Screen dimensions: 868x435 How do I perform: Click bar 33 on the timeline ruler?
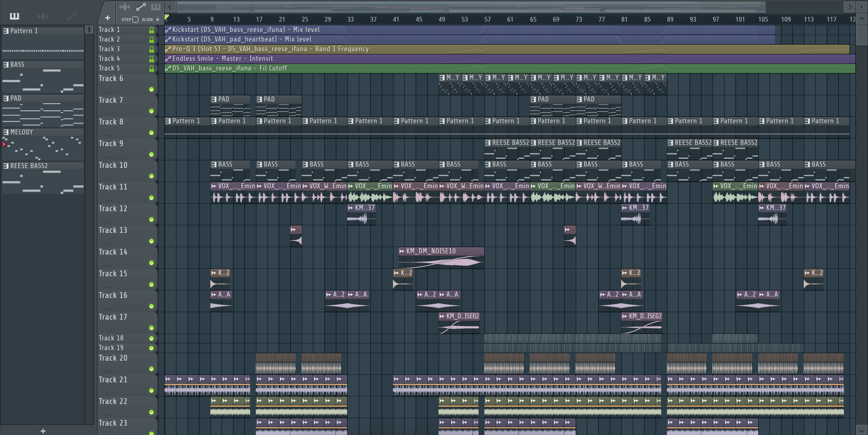click(x=351, y=20)
